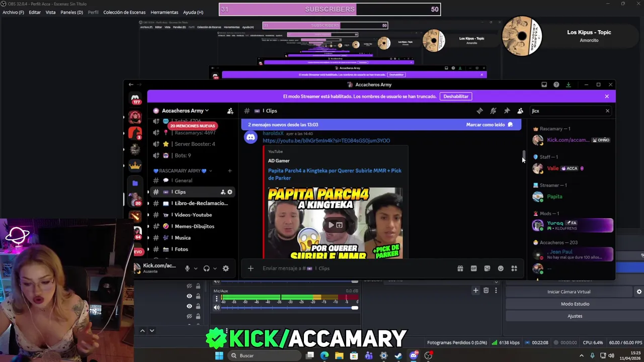Open Vista menu in OBS
The width and height of the screenshot is (644, 362).
click(51, 12)
